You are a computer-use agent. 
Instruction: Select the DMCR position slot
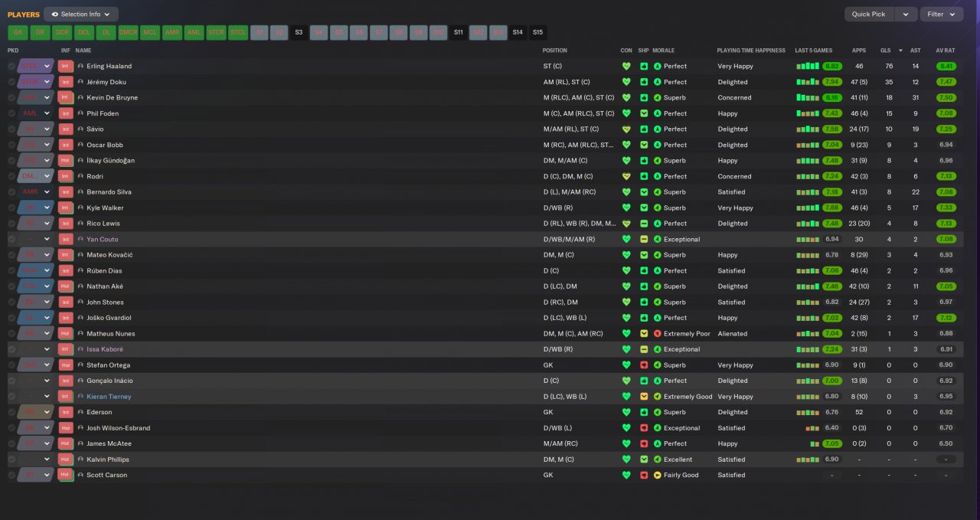click(x=128, y=32)
